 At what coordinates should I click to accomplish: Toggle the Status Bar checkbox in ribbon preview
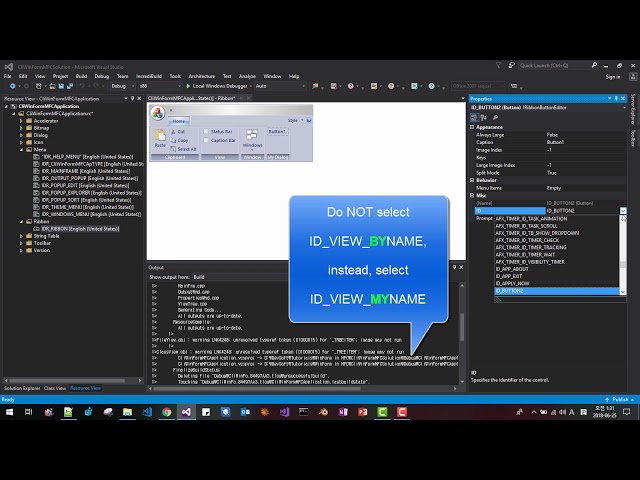click(206, 131)
